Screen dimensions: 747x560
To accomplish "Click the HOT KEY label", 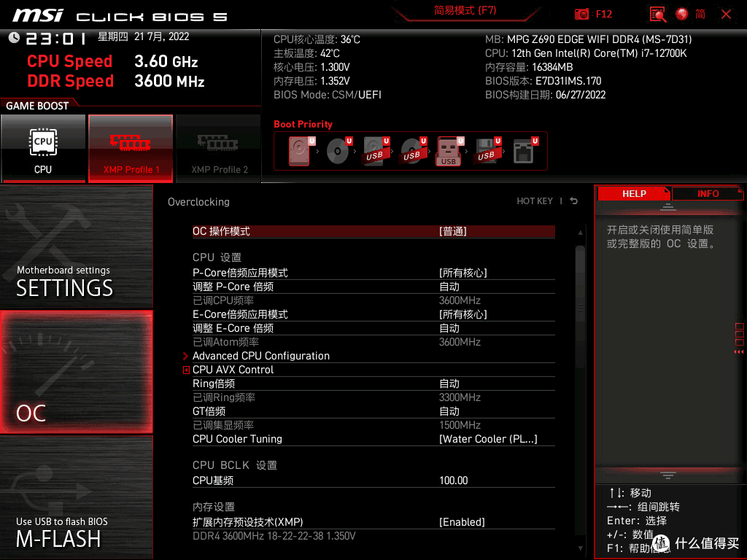I will (535, 201).
